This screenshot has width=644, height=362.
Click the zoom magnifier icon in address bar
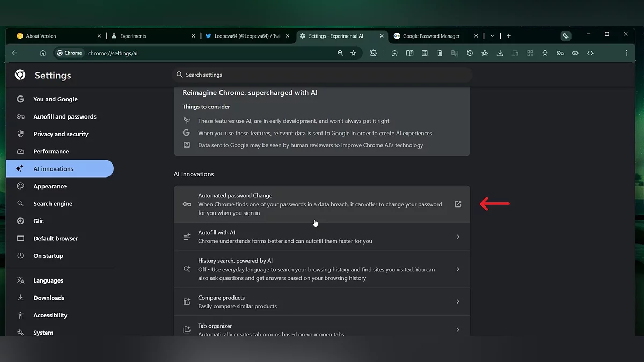click(x=340, y=53)
